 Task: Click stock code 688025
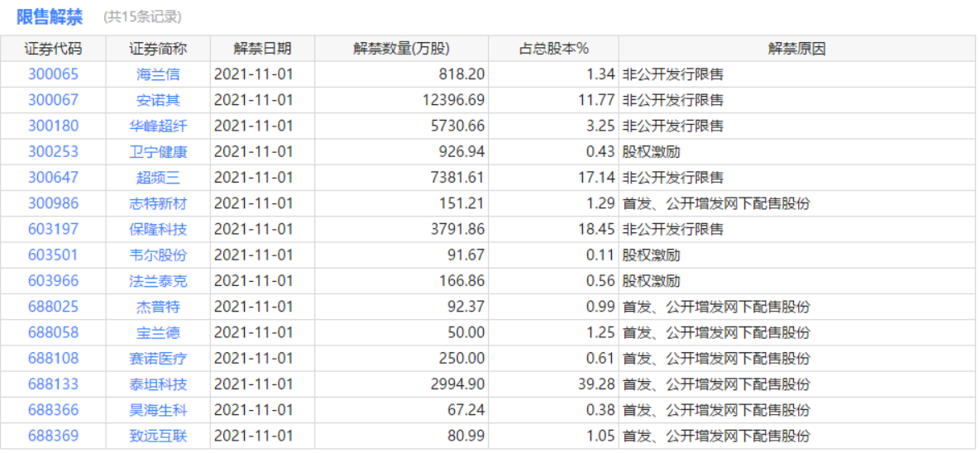coord(53,307)
